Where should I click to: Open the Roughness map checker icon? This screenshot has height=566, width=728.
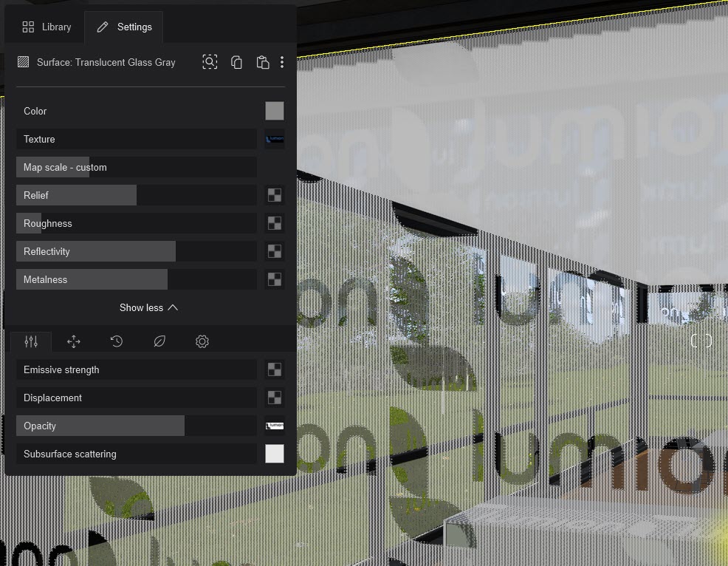pyautogui.click(x=275, y=224)
